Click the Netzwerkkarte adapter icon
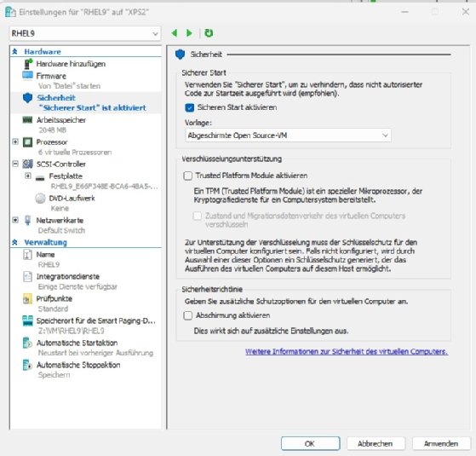 [27, 220]
